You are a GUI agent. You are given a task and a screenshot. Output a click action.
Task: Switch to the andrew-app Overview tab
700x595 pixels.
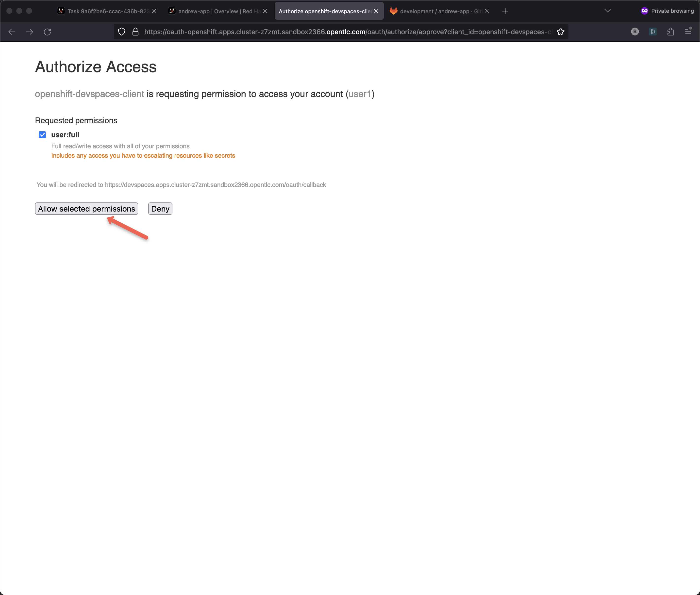216,11
